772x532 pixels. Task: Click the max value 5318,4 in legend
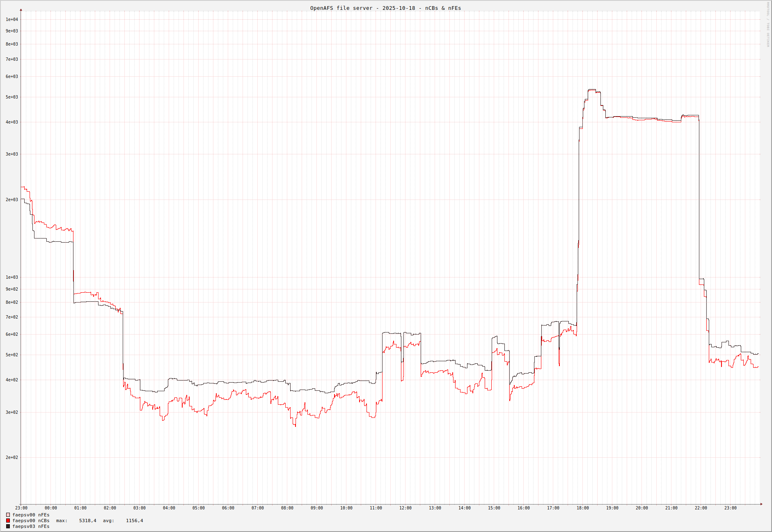[87, 521]
